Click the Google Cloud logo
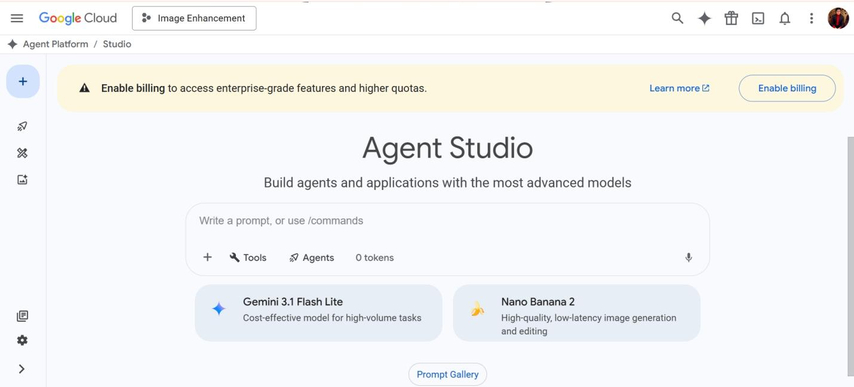 [78, 18]
